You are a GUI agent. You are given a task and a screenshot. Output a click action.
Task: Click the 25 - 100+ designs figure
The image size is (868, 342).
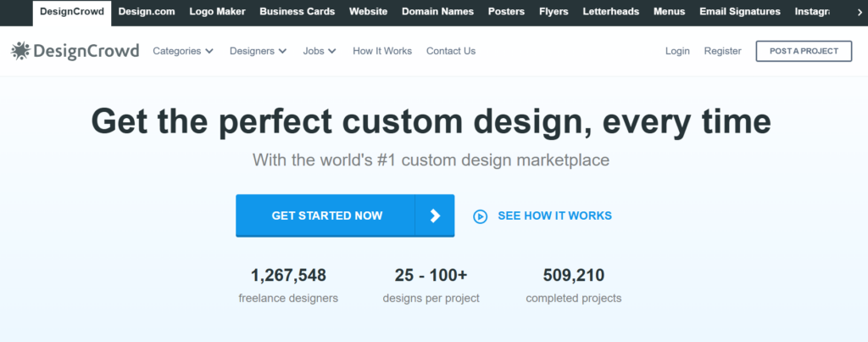(431, 275)
